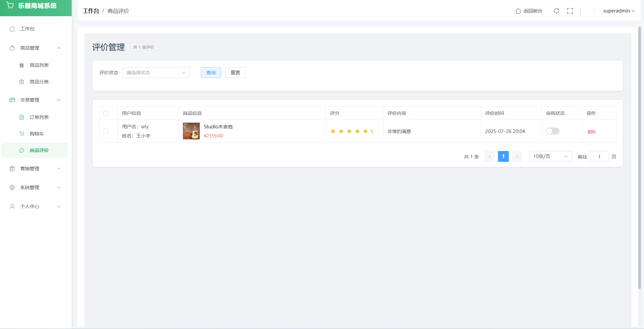Select the checkbox for wly's review row

106,131
